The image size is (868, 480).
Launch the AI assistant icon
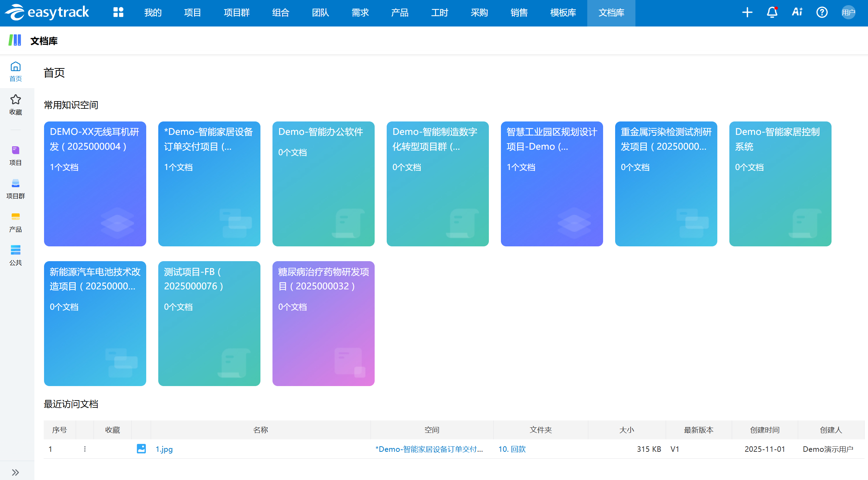click(x=797, y=12)
